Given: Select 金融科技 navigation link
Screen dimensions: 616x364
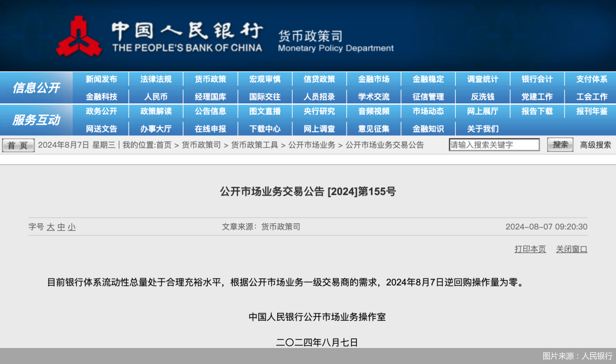Looking at the screenshot, I should 101,97.
